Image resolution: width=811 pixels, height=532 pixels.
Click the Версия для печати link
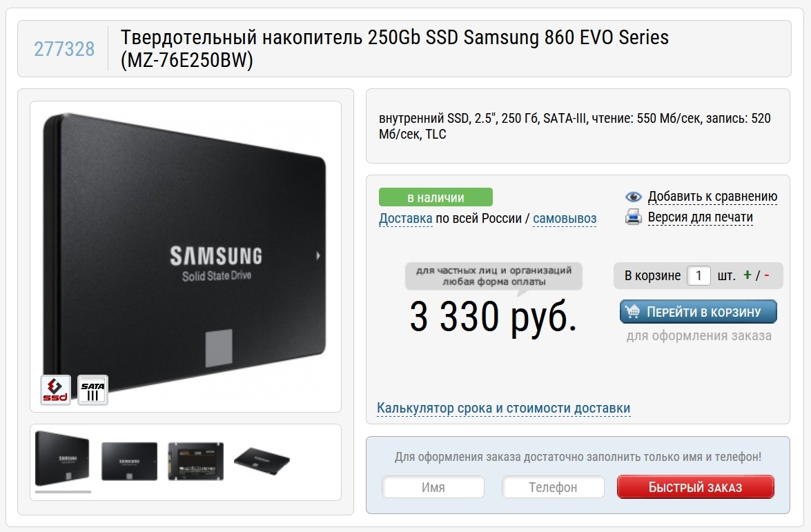(701, 217)
